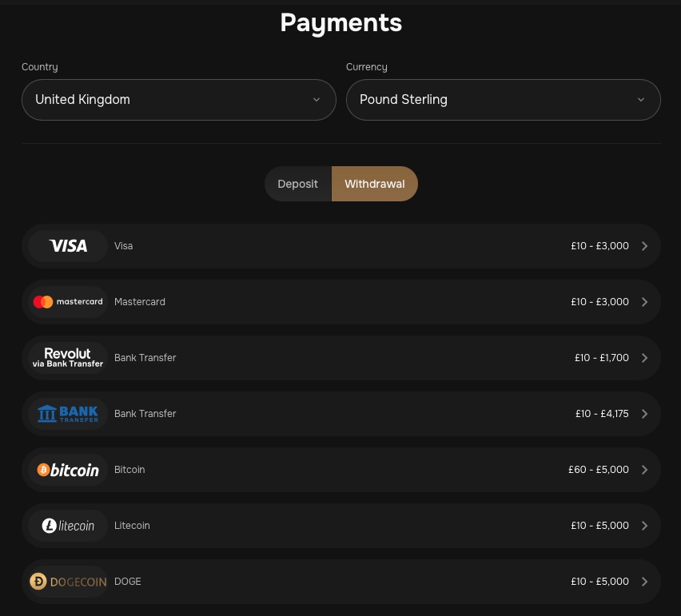Open the Pound Sterling currency dropdown
681x616 pixels.
click(503, 99)
